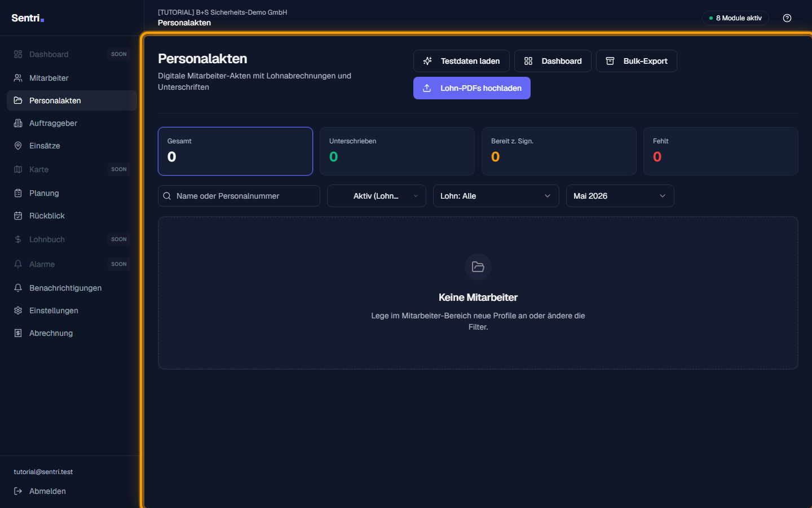Click the Dashboard grid icon in sidebar
Image resolution: width=812 pixels, height=508 pixels.
pyautogui.click(x=18, y=54)
